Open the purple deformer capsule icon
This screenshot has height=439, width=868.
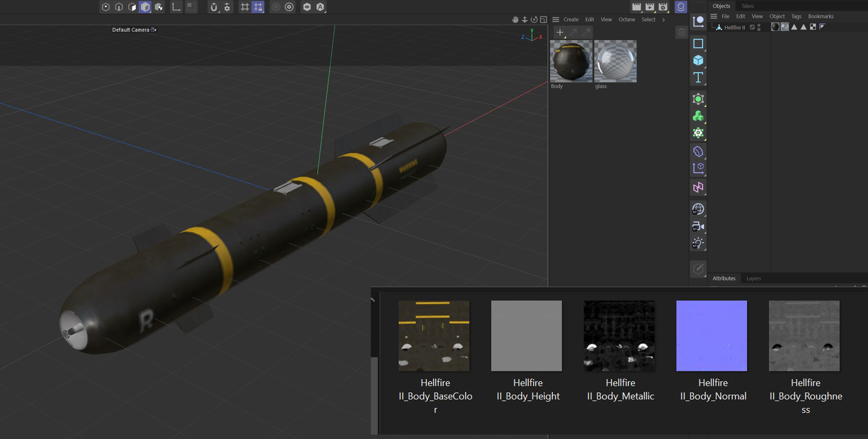click(x=698, y=152)
